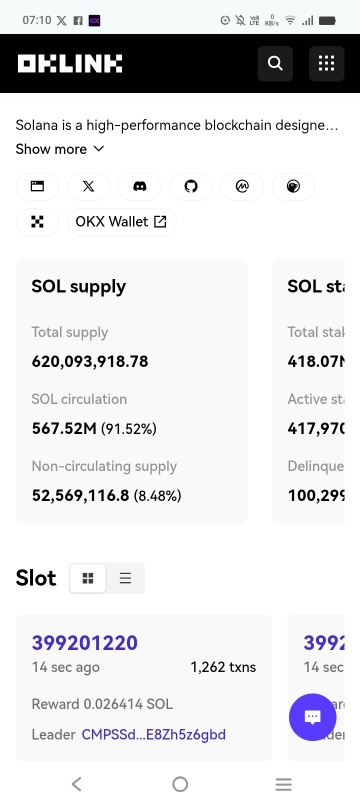The image size is (360, 804).
Task: Open the CoinMarketCap link icon
Action: [x=242, y=187]
